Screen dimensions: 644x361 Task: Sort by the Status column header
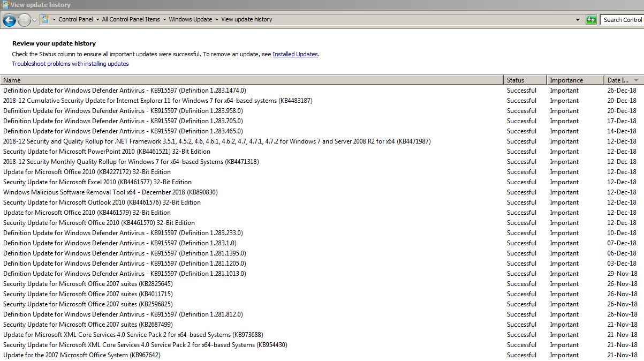click(x=525, y=80)
